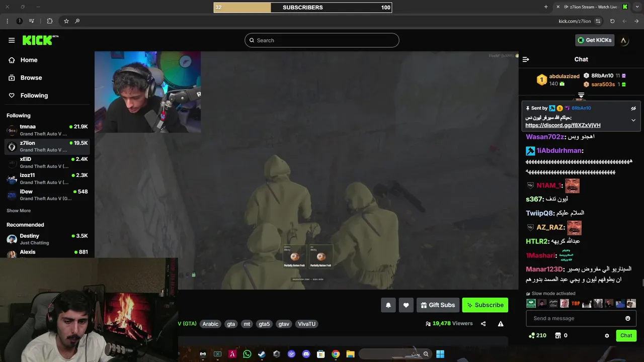Expand leaderboard chevron under abdulazized
This screenshot has width=644, height=362.
[x=581, y=95]
